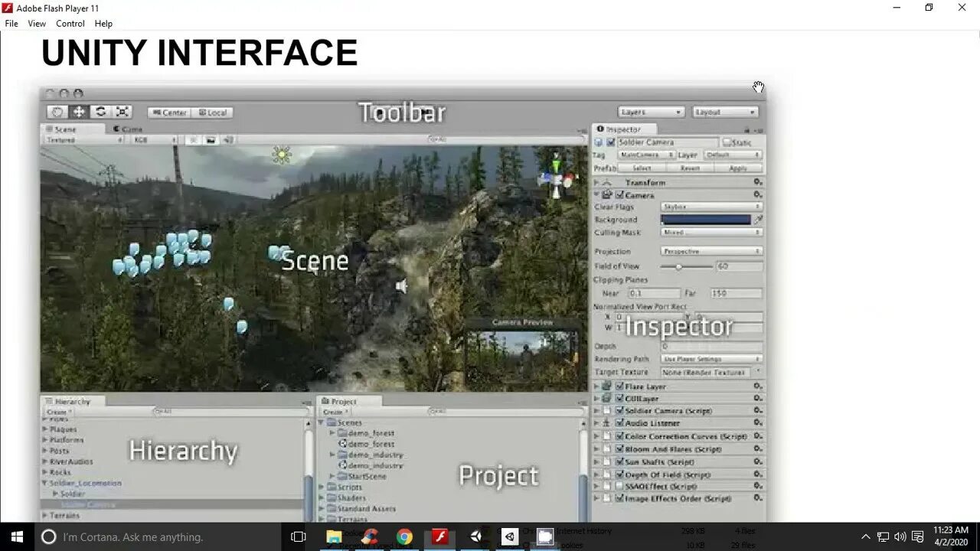980x551 pixels.
Task: Open Sun Shafts script gear menu
Action: (757, 462)
